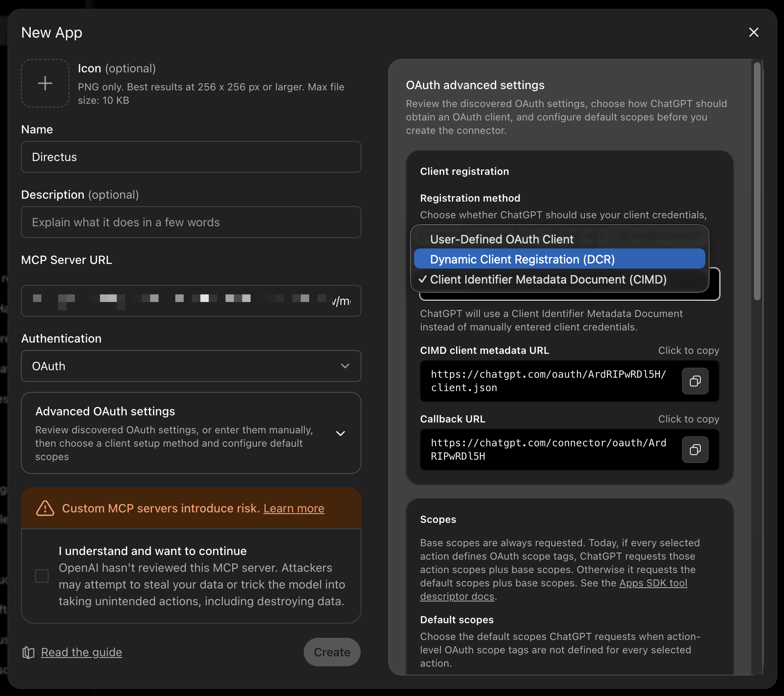Click the MCP Server URL field

tap(191, 301)
